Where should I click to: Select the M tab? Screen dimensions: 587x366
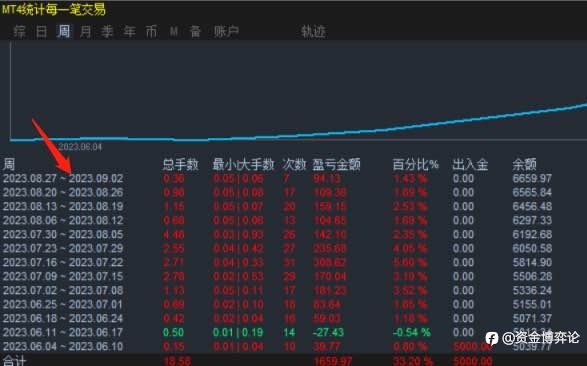[173, 32]
